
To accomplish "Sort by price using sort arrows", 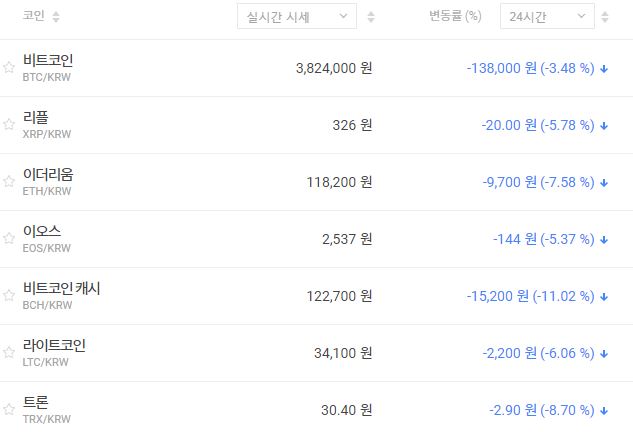I will 371,17.
